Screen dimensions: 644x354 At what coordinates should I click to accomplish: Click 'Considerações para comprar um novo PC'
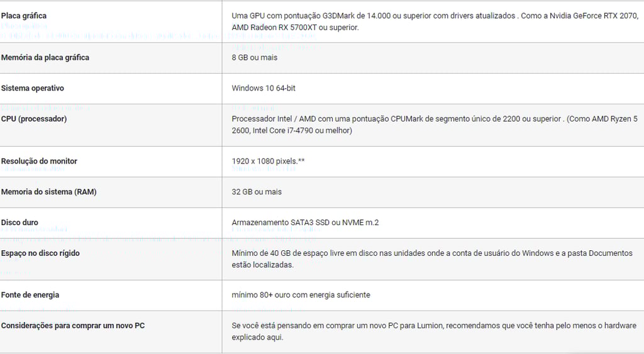click(x=73, y=326)
